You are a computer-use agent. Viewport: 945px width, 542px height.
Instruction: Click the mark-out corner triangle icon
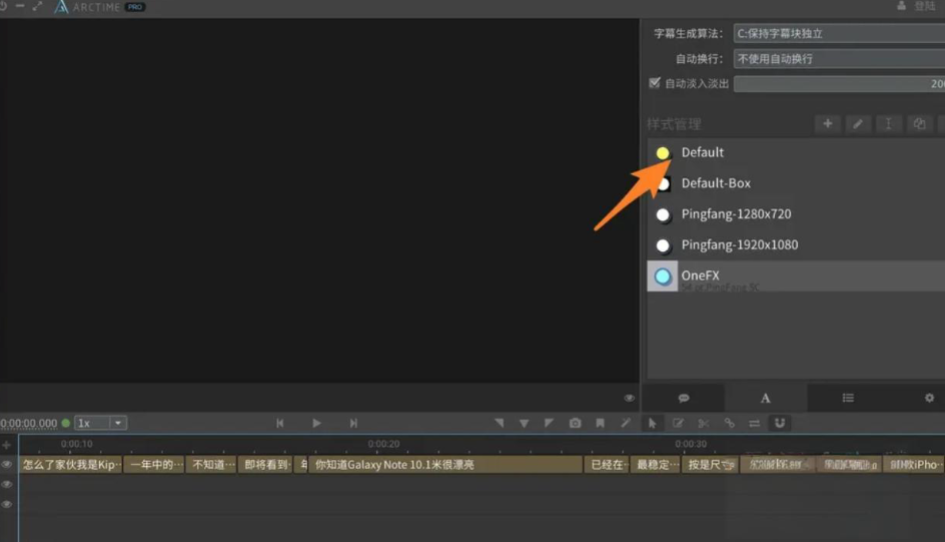548,423
